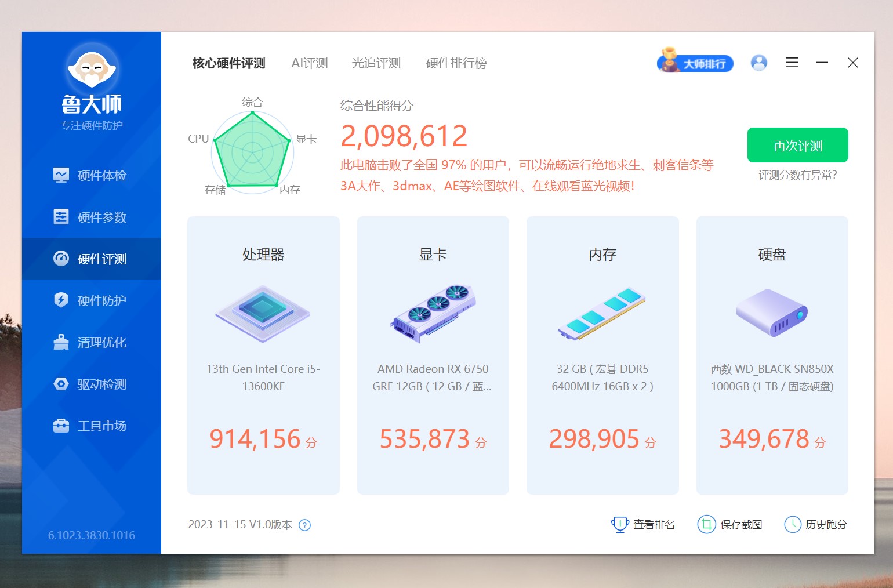Screen dimensions: 893x588
Task: Click the 鲁大师 logo avatar
Action: pyautogui.click(x=92, y=68)
